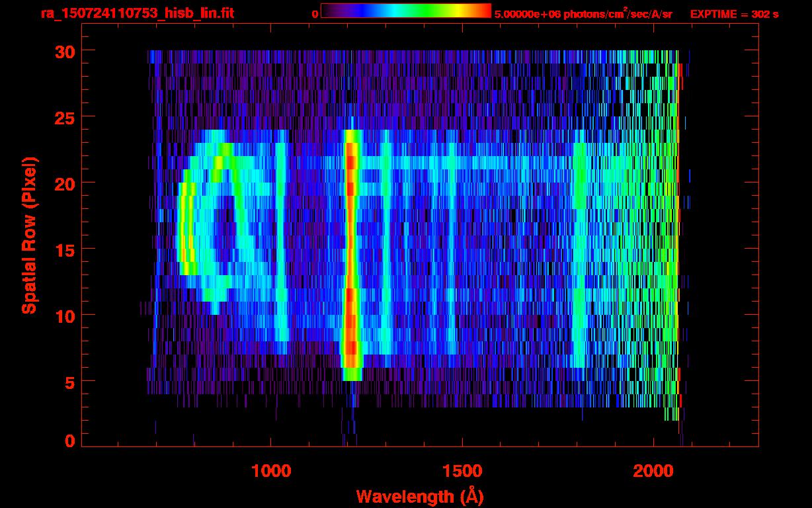The width and height of the screenshot is (812, 508).
Task: Click the 5 spatial row tick label
Action: pyautogui.click(x=69, y=381)
